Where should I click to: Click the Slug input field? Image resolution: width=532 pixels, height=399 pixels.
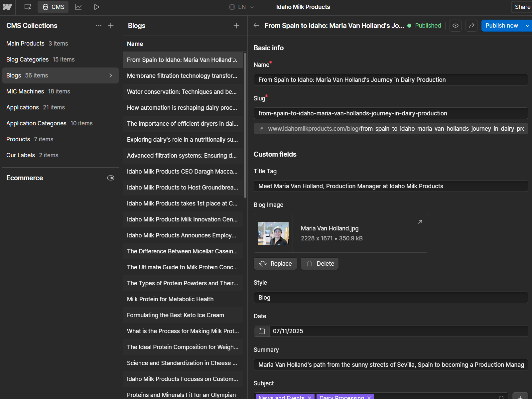pyautogui.click(x=391, y=113)
